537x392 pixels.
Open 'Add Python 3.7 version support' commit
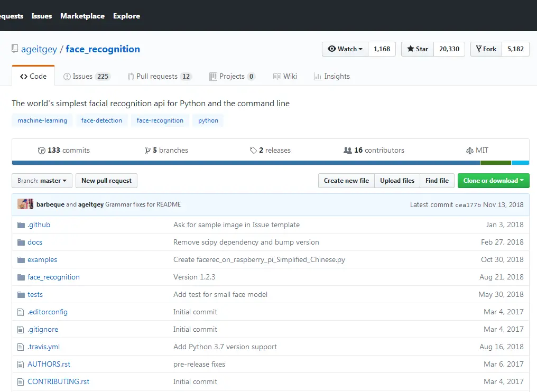(x=225, y=347)
